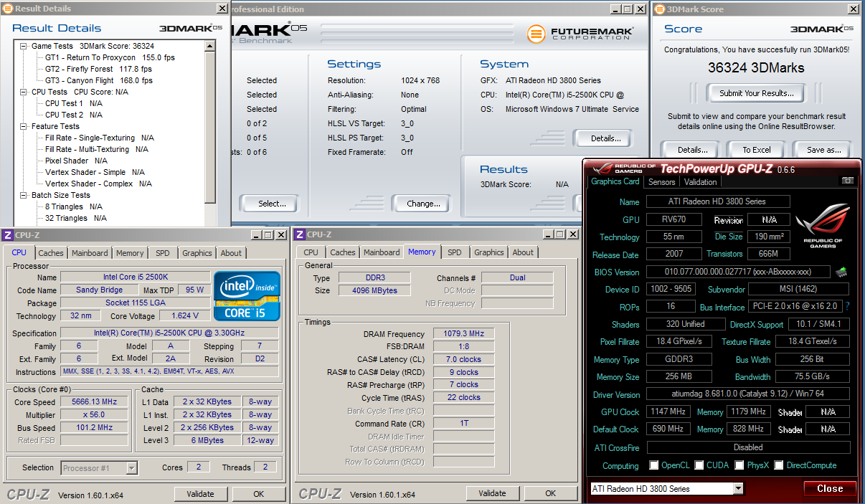
Task: Select GT1 - Return To Proxycon row
Action: (110, 57)
